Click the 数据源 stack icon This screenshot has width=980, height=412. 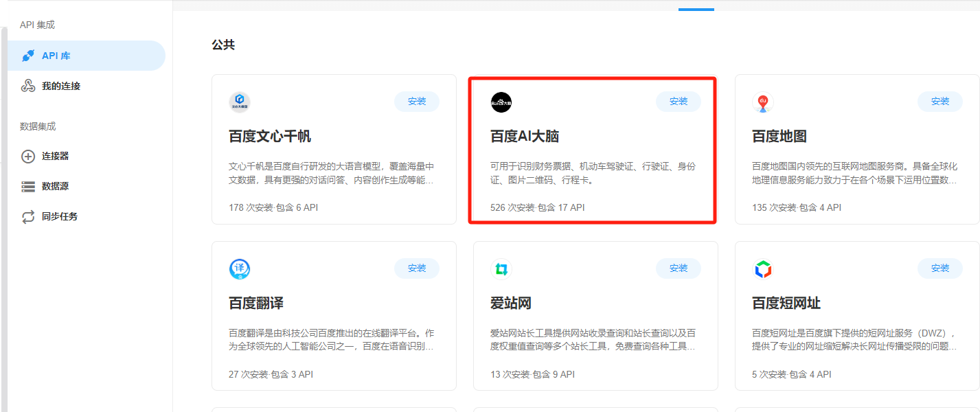tap(28, 187)
